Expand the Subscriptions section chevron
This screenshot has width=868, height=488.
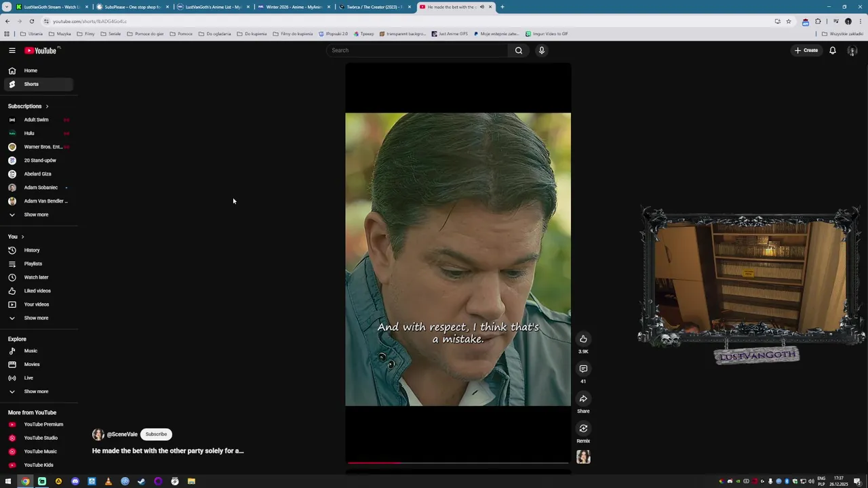point(47,106)
